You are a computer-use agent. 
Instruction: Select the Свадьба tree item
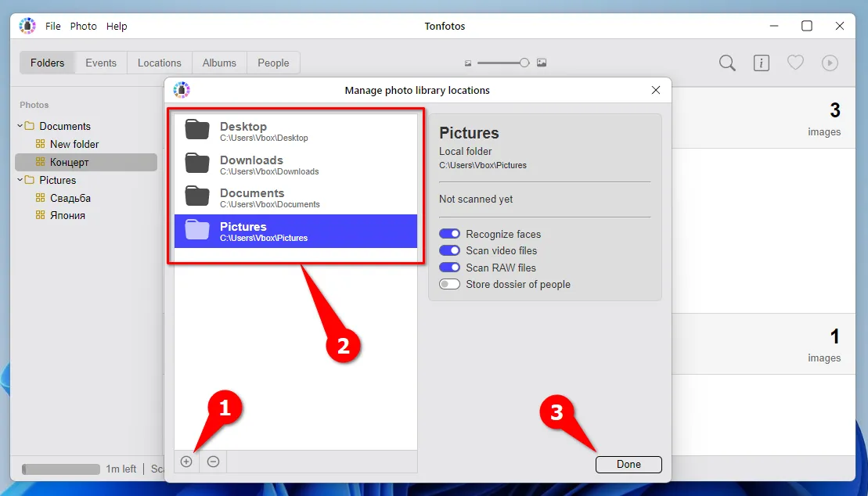point(70,198)
